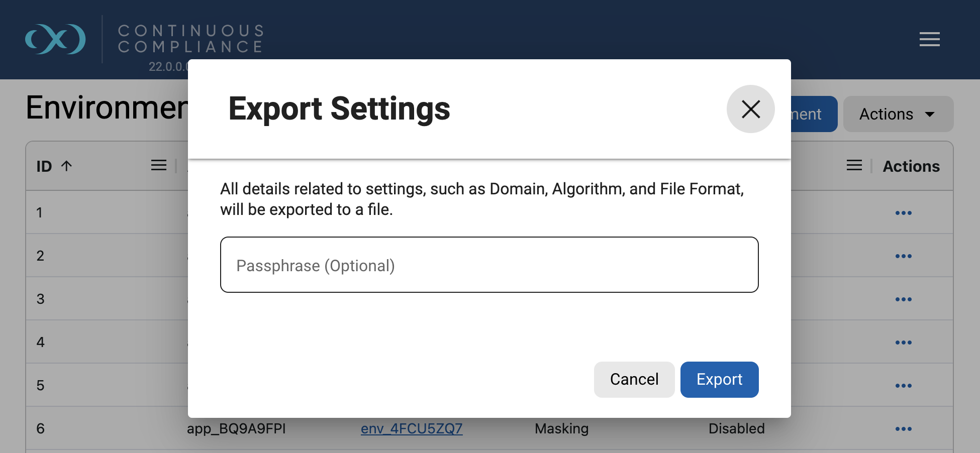Click the Passphrase (Optional) input field

489,265
